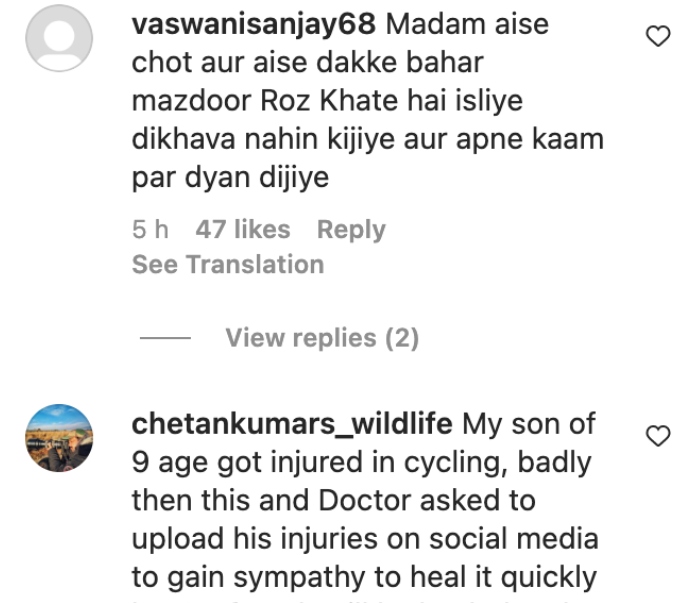Like the comment by vaswanisanjay68
The width and height of the screenshot is (700, 603).
click(658, 36)
